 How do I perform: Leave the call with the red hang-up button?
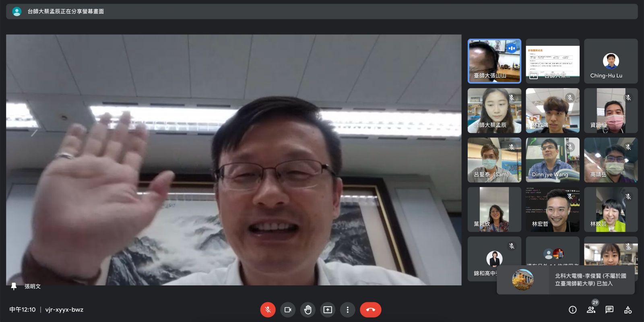point(371,310)
